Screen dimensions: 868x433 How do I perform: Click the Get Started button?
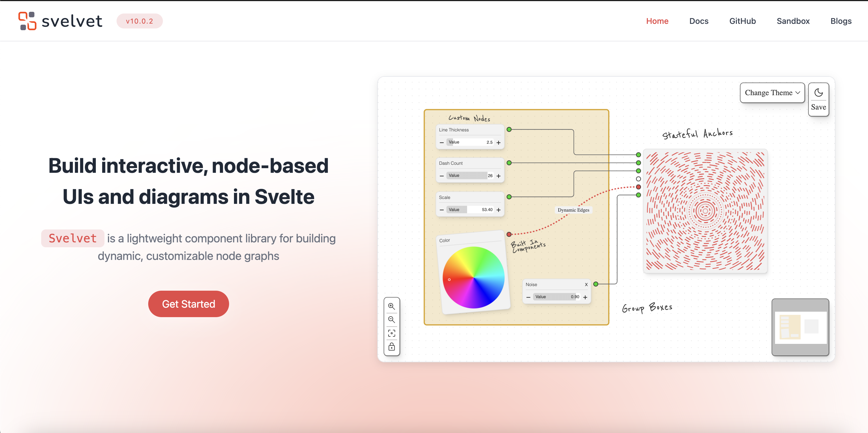(188, 304)
